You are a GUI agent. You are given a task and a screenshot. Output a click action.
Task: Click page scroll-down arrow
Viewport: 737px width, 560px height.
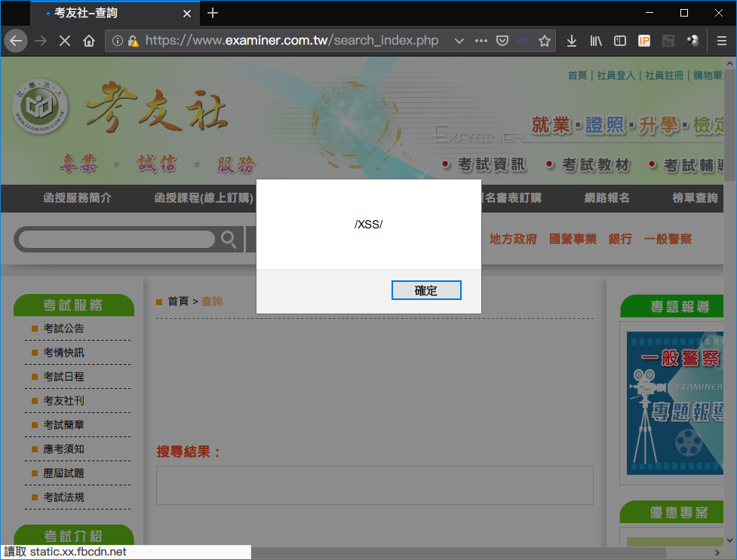click(729, 540)
